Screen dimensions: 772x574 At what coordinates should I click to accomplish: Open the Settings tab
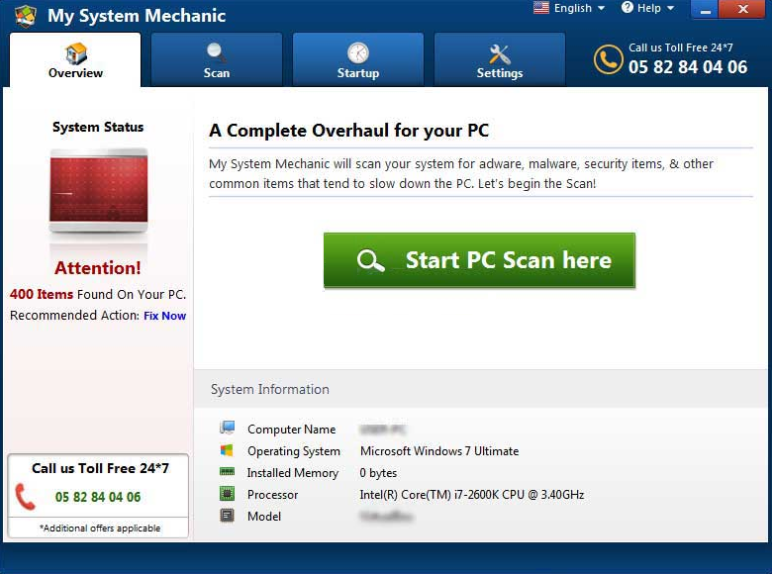pyautogui.click(x=499, y=60)
